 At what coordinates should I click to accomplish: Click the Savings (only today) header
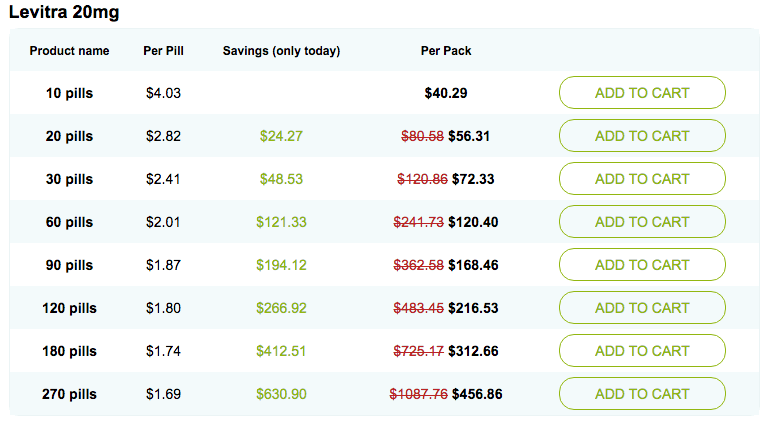coord(281,50)
